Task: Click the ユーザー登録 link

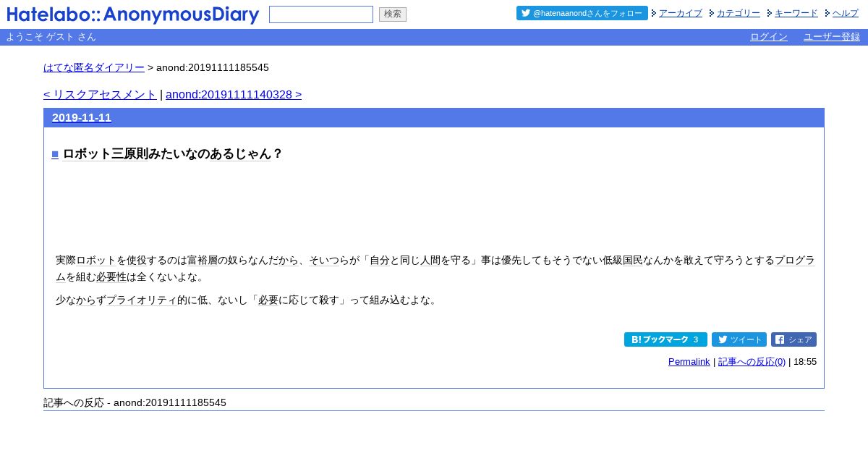Action: [832, 37]
